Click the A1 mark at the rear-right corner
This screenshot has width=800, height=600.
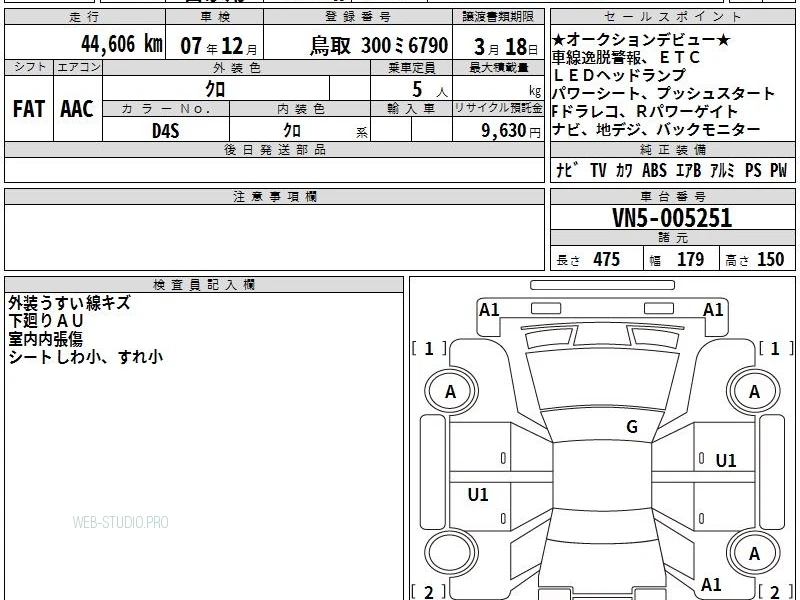711,585
